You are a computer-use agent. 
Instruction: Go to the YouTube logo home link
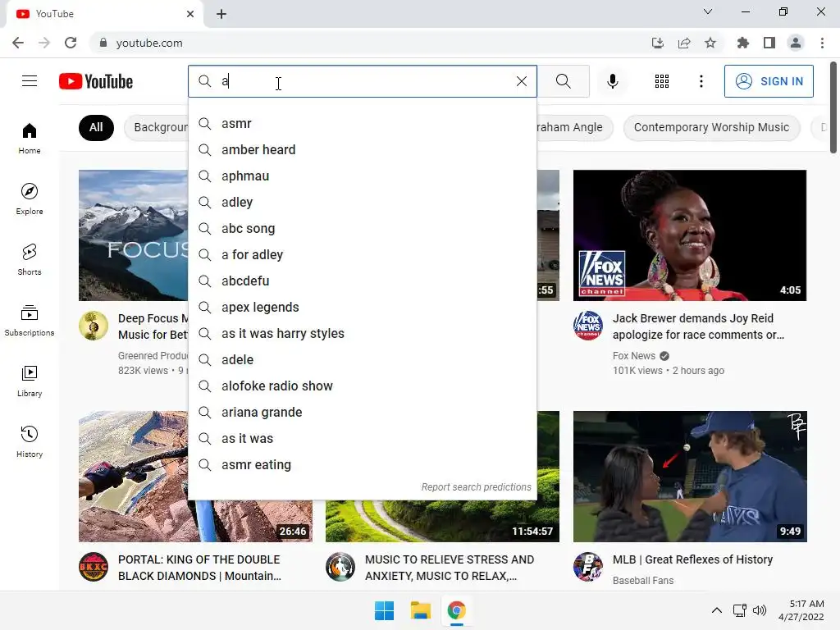click(x=96, y=81)
